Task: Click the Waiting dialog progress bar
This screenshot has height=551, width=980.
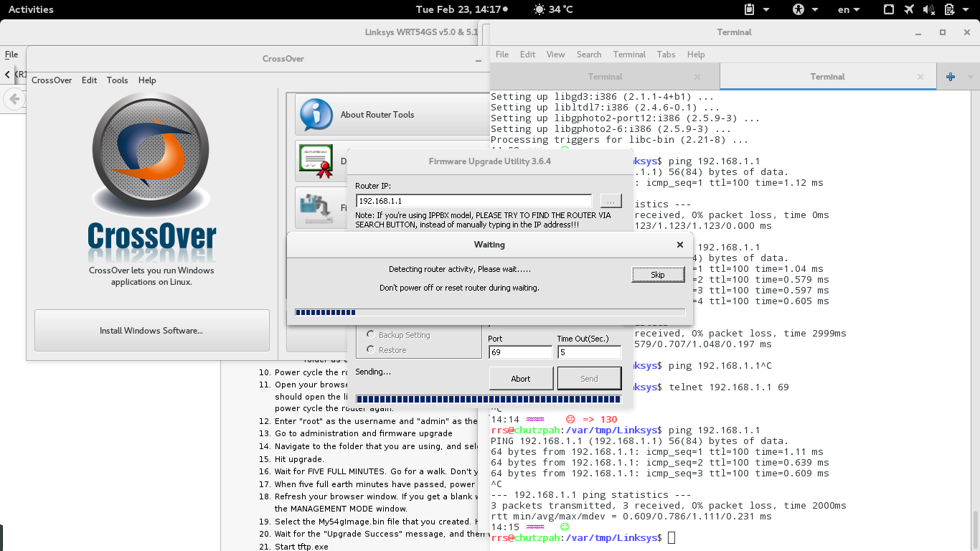Action: click(490, 312)
